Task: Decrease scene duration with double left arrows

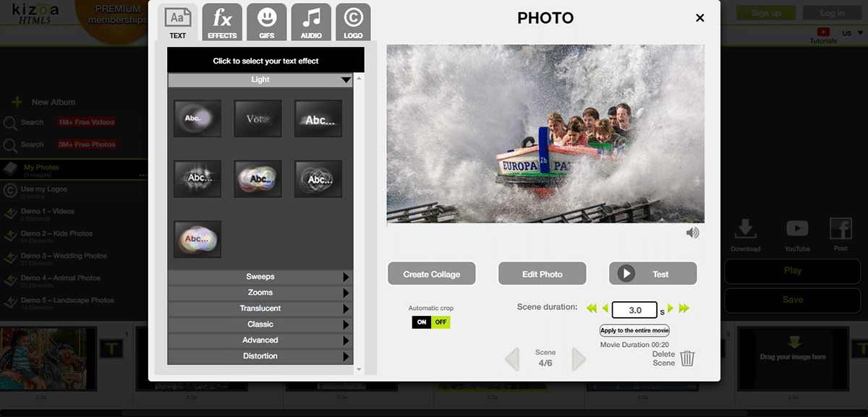Action: coord(592,309)
